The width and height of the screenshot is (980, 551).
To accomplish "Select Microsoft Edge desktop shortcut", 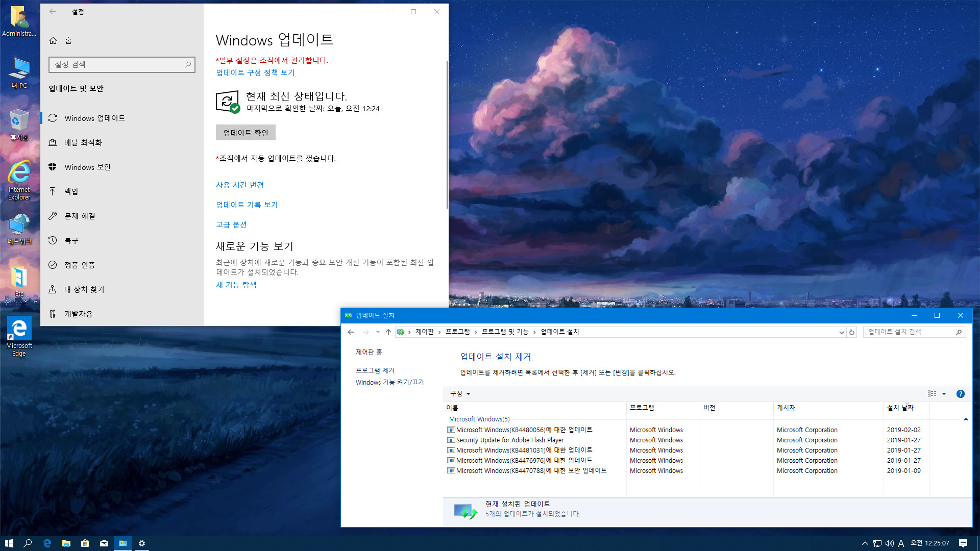I will pos(19,336).
